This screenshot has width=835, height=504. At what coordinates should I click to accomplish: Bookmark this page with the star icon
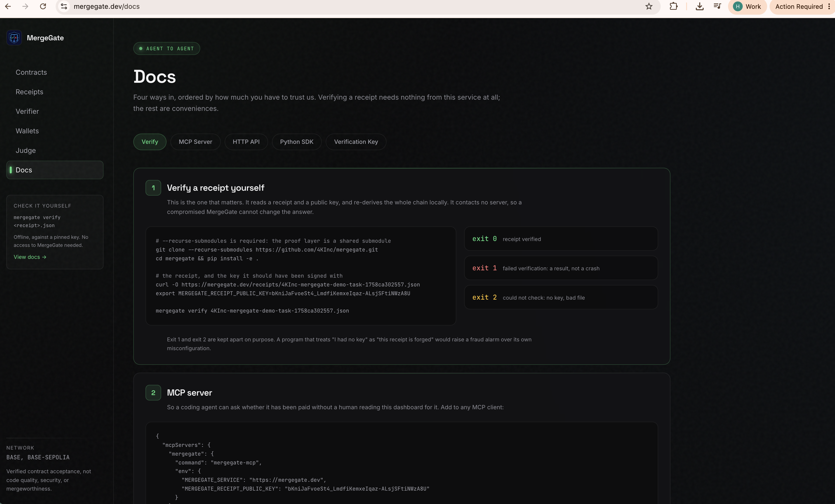649,6
